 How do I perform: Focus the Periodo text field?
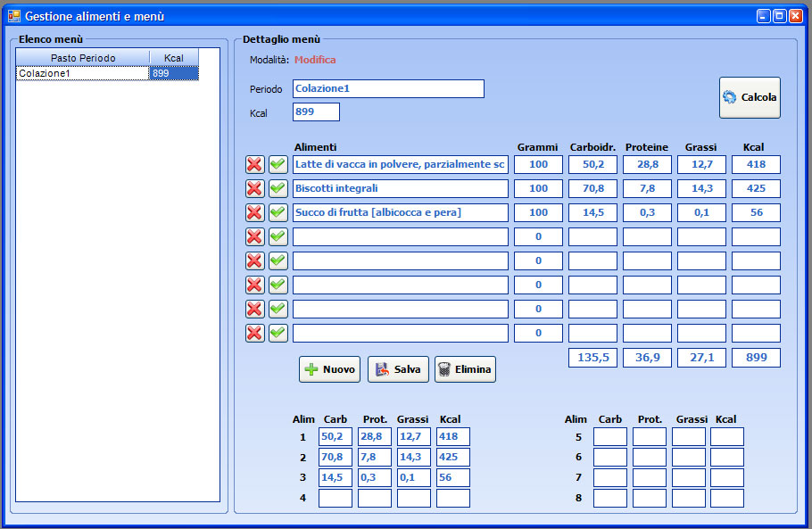click(x=388, y=88)
